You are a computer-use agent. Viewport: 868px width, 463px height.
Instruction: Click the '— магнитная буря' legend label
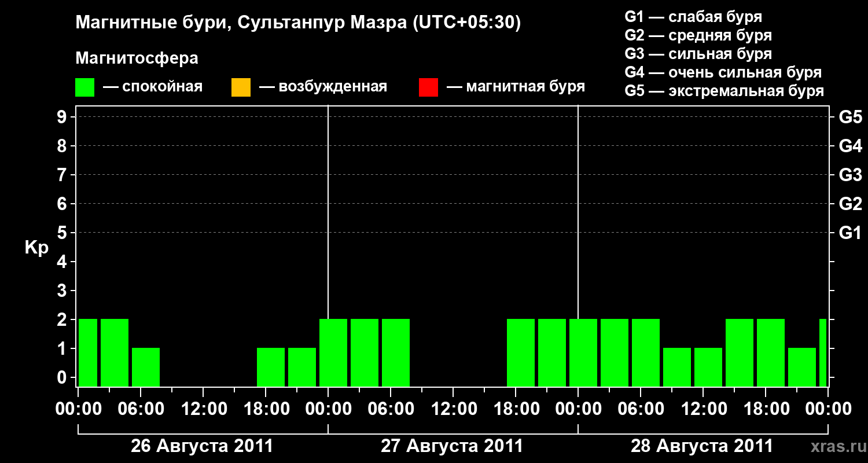coord(516,87)
